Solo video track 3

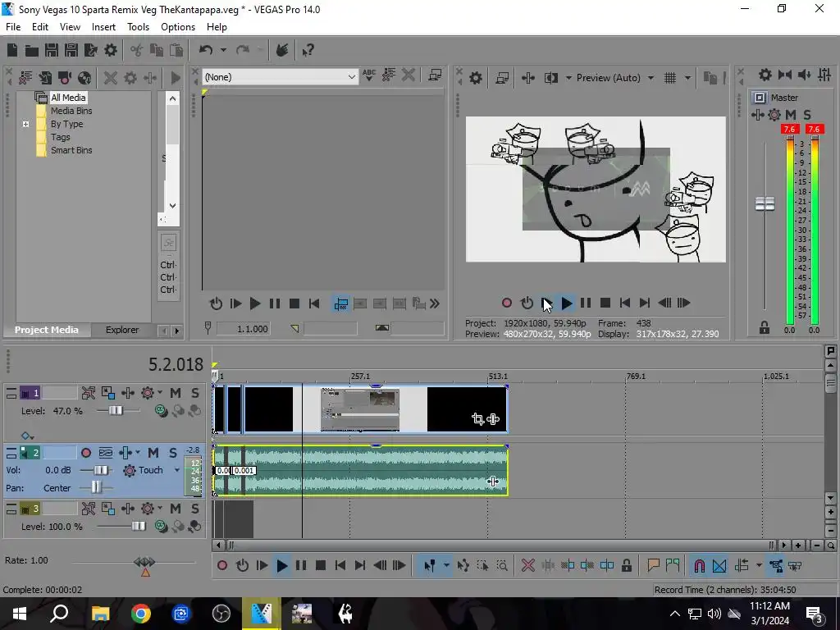(195, 509)
